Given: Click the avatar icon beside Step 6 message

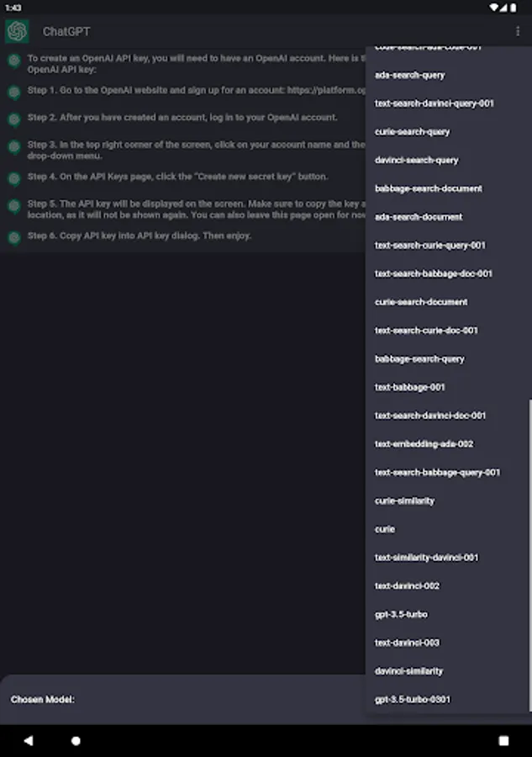Looking at the screenshot, I should tap(14, 237).
